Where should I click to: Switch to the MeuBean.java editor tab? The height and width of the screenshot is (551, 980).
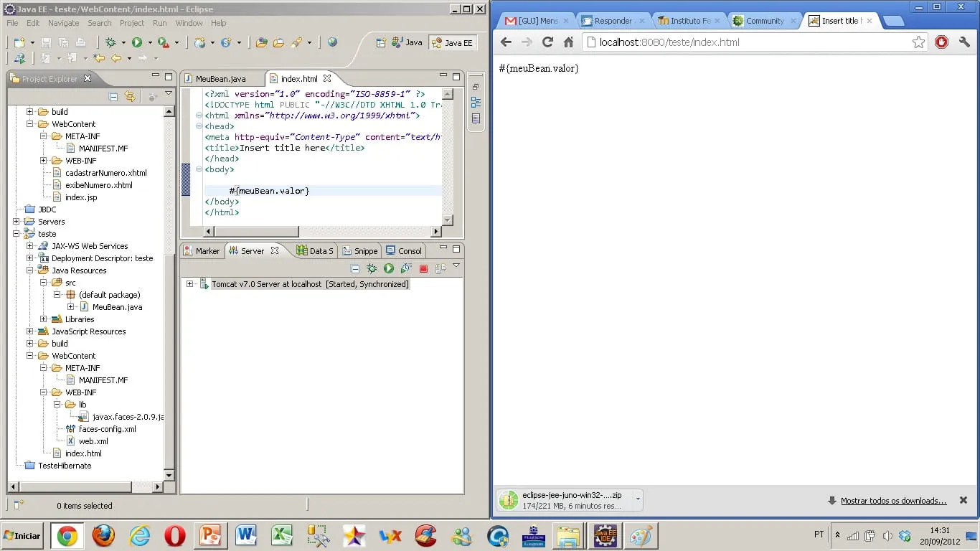point(220,79)
